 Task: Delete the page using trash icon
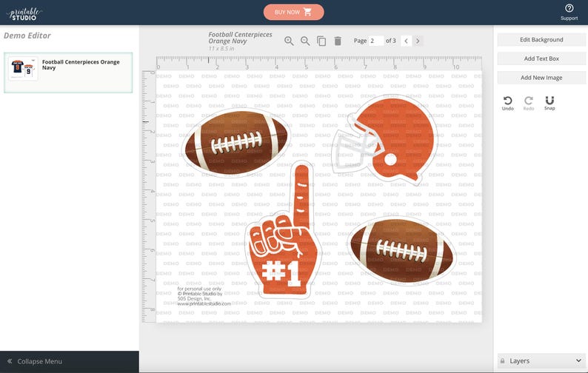(338, 41)
